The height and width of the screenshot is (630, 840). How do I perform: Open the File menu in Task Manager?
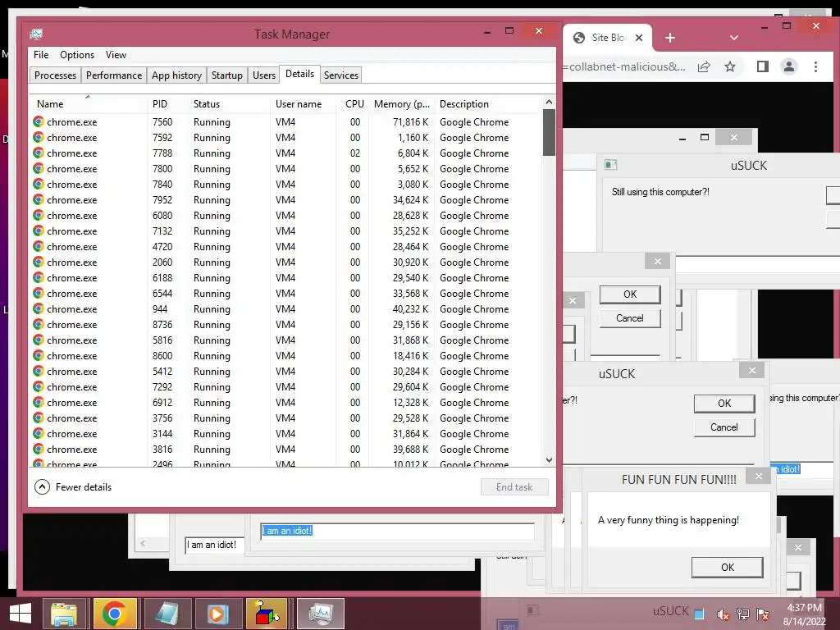coord(41,55)
